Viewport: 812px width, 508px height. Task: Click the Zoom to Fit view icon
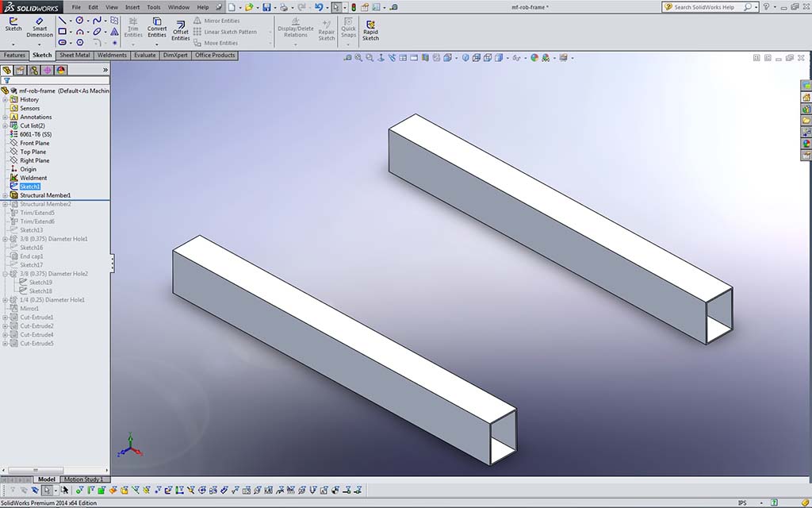(x=347, y=58)
